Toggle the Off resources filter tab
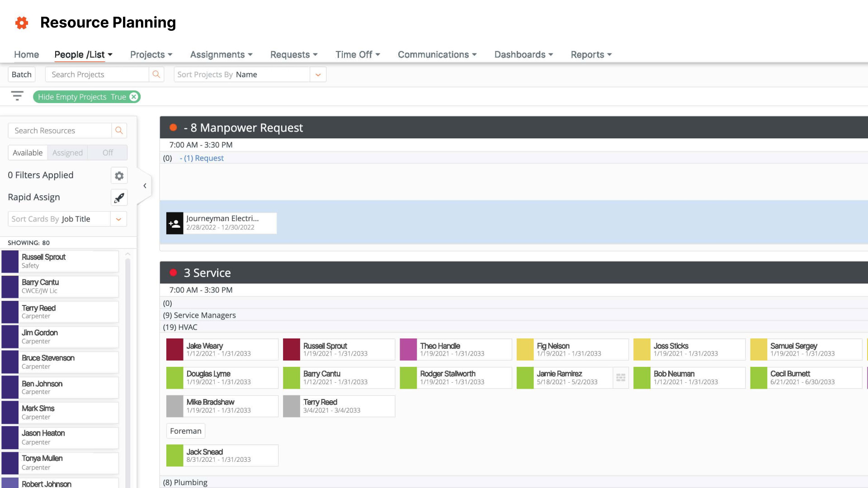 pyautogui.click(x=107, y=153)
